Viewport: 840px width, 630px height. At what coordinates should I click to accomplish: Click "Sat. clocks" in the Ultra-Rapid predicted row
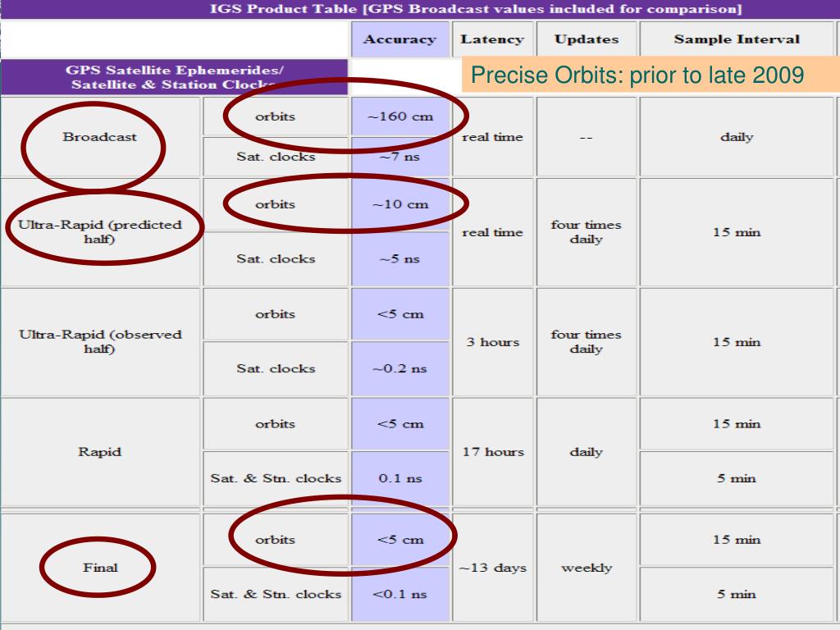[x=276, y=258]
